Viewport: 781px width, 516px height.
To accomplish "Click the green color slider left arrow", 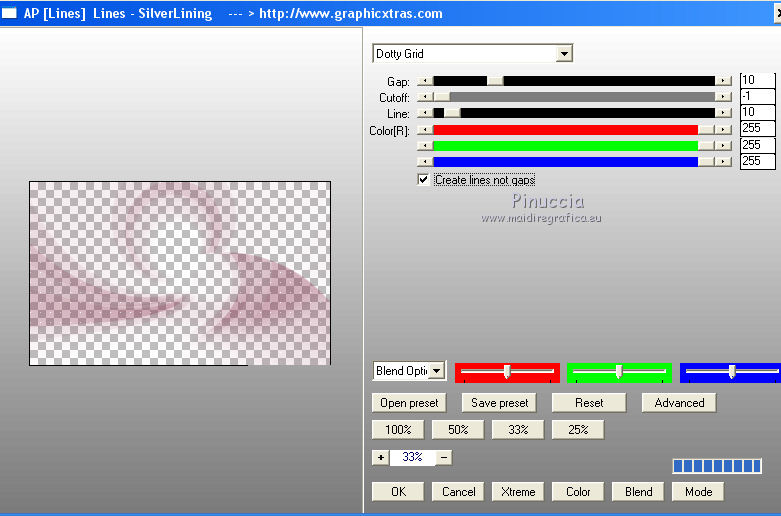I will coord(425,146).
